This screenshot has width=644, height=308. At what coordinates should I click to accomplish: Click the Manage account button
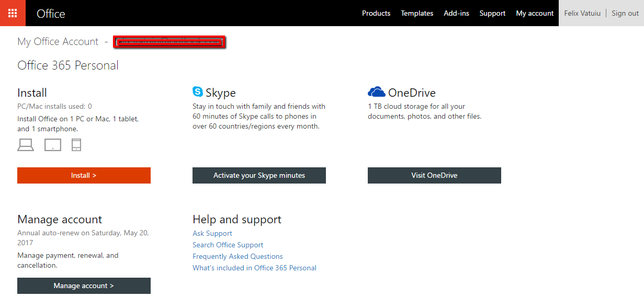84,286
